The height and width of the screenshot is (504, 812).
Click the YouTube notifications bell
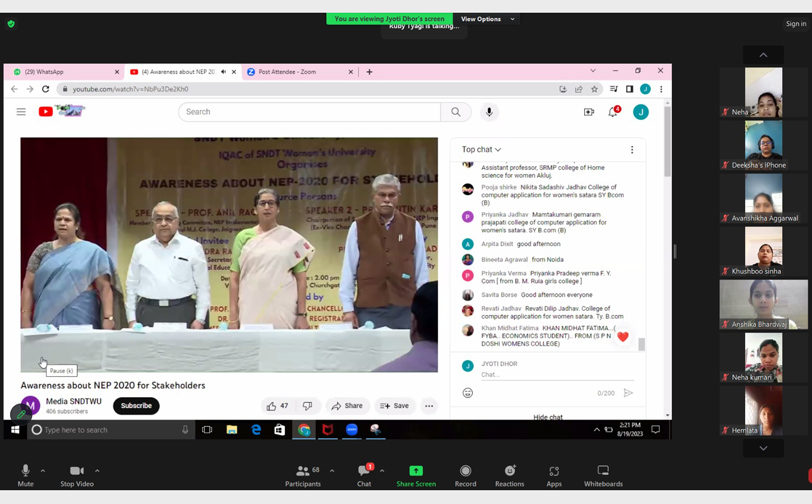pyautogui.click(x=613, y=112)
